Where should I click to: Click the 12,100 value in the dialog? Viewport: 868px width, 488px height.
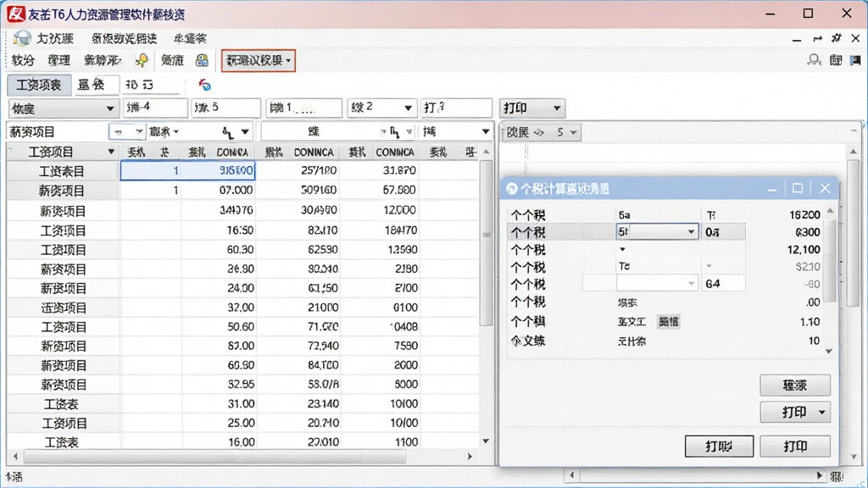804,250
